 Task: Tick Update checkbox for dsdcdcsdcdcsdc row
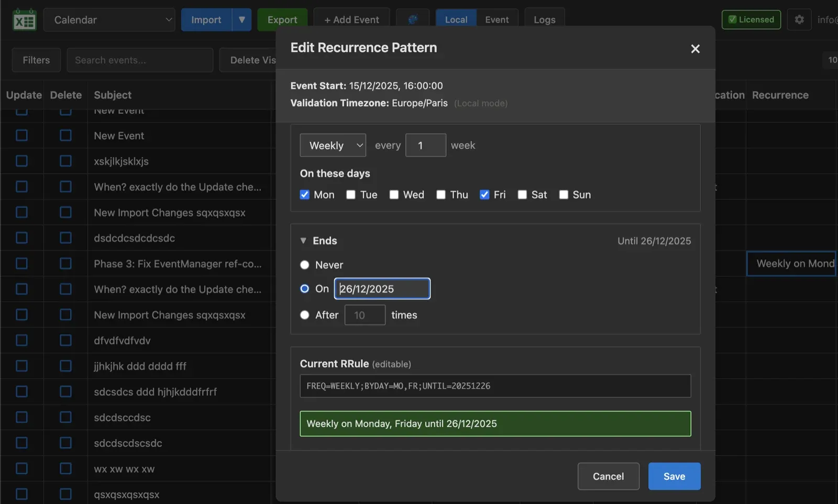pos(21,238)
